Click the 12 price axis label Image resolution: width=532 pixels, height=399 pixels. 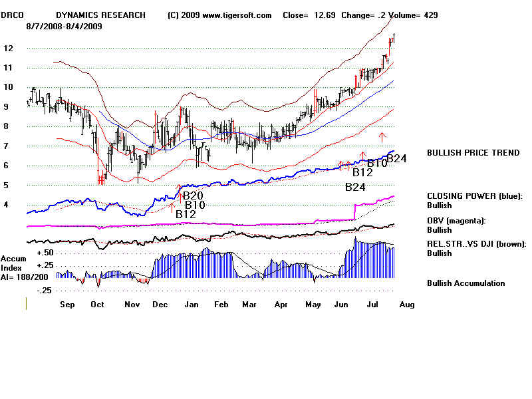pyautogui.click(x=8, y=48)
